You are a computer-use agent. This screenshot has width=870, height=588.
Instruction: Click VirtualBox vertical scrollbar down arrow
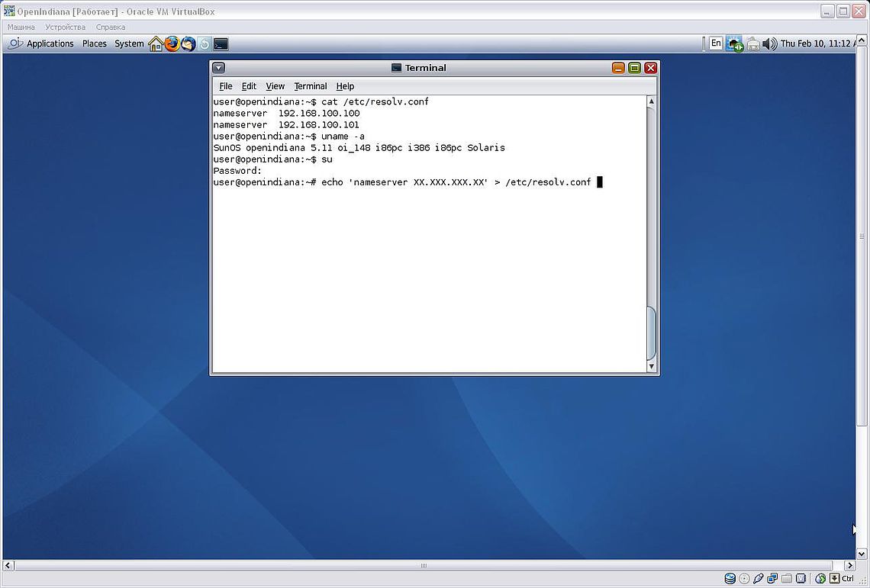click(x=862, y=553)
